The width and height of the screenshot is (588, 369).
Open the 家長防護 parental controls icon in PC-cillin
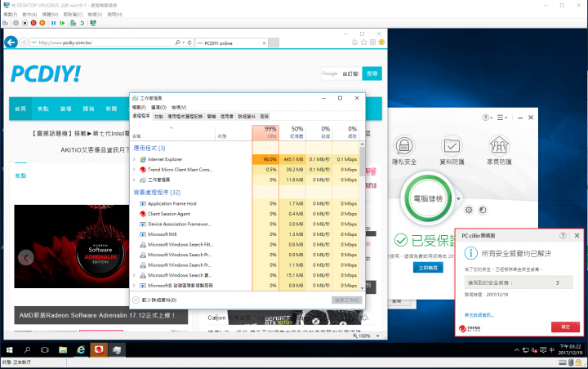(499, 145)
